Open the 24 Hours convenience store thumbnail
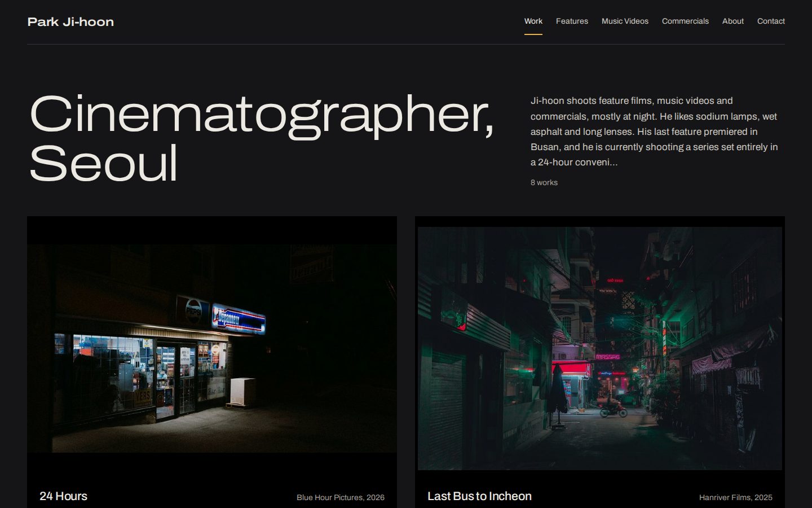Screen dimensions: 812x508 (x=212, y=348)
